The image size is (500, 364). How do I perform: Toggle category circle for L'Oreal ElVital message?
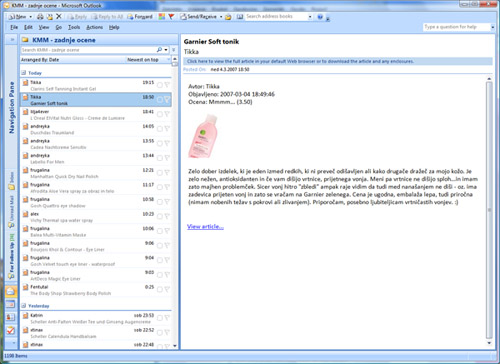pyautogui.click(x=160, y=114)
